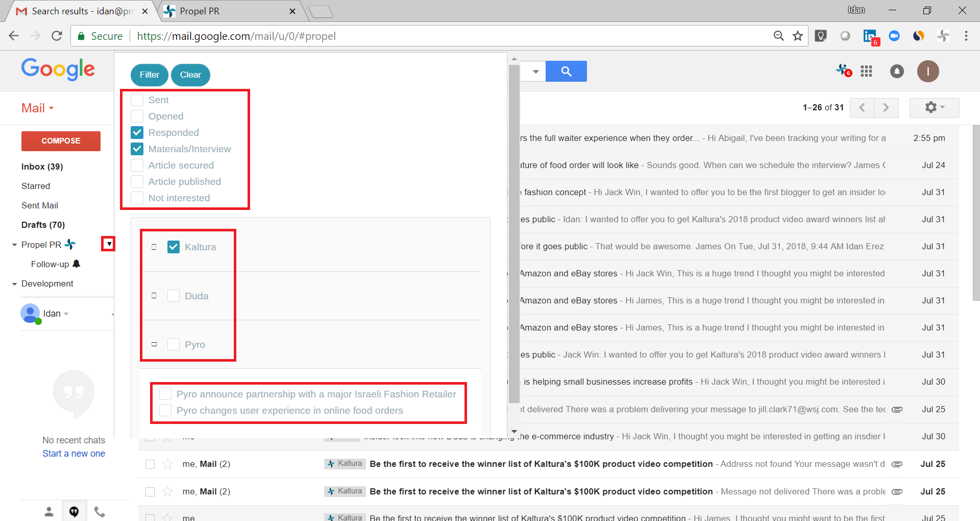Click the Filter button in Propel panel
The image size is (980, 521).
click(x=149, y=75)
